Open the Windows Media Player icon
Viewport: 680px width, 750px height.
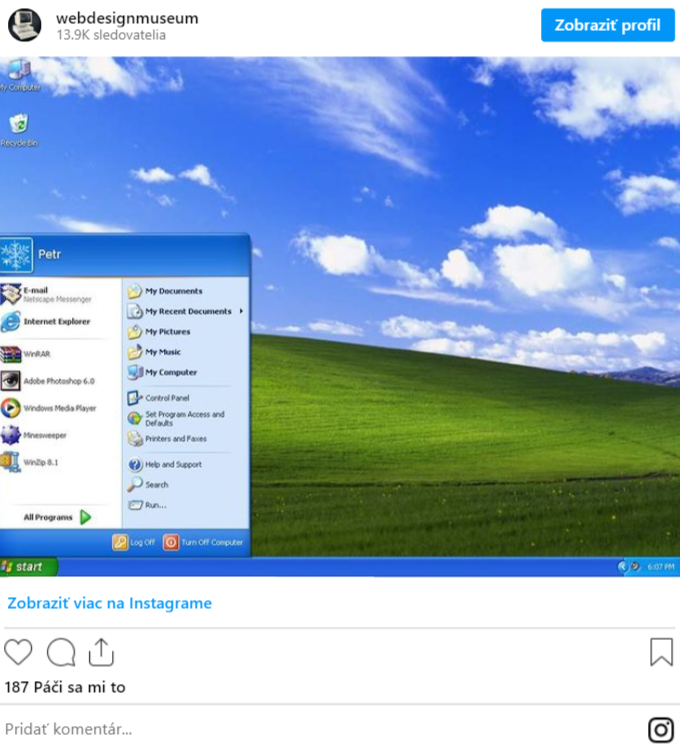(x=11, y=408)
